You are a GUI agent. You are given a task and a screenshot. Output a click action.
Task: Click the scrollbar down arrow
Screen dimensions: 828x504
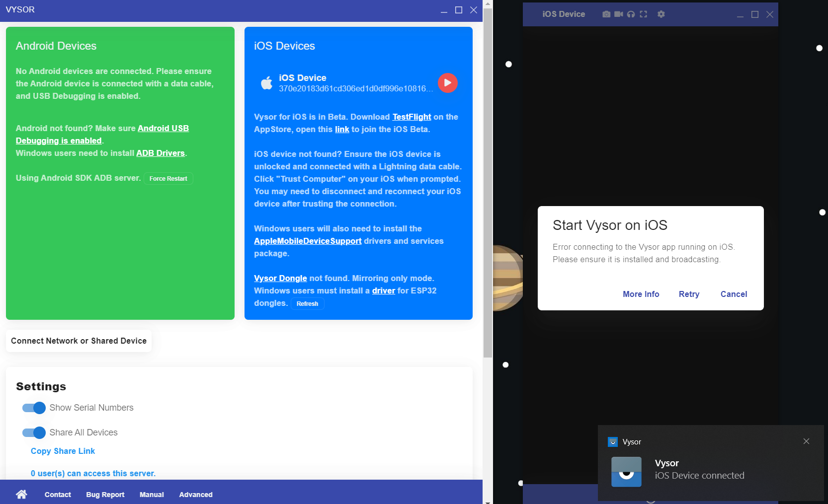tap(488, 502)
